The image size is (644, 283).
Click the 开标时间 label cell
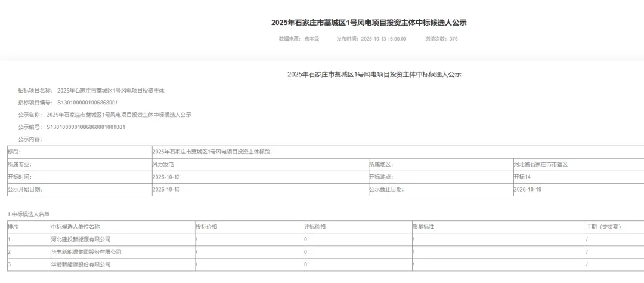pos(80,177)
